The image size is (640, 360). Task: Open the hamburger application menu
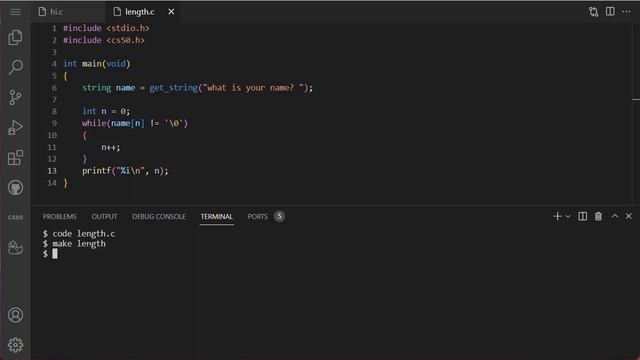tap(16, 11)
